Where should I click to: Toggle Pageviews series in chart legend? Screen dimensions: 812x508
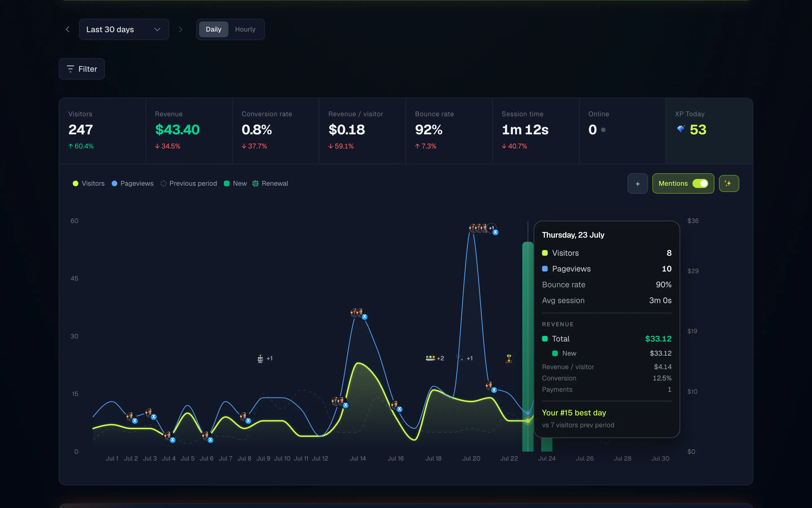133,183
